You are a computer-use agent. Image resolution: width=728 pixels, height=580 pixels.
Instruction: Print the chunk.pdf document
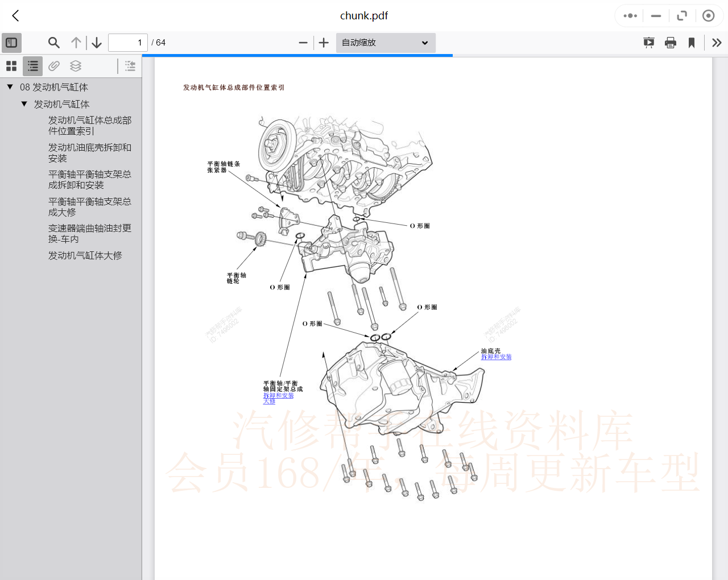pyautogui.click(x=670, y=43)
